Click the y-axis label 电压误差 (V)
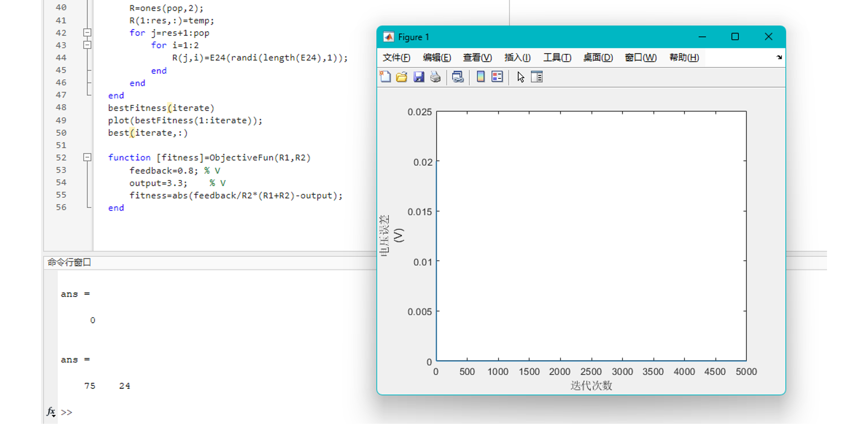This screenshot has height=424, width=868. (391, 235)
